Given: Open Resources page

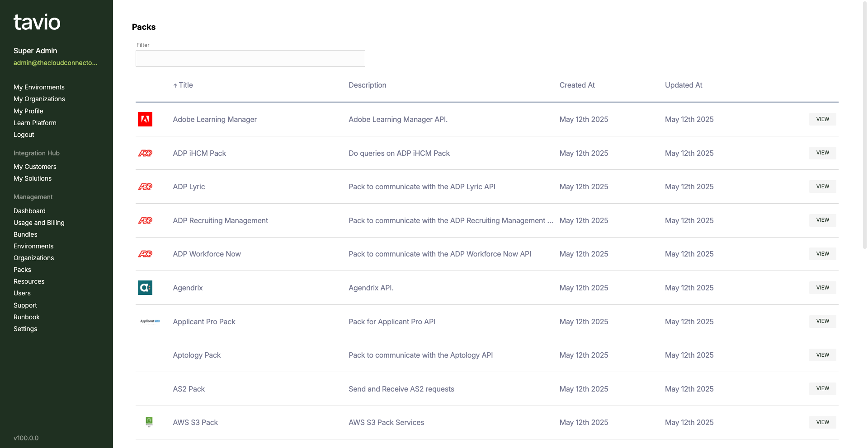Looking at the screenshot, I should pos(29,281).
